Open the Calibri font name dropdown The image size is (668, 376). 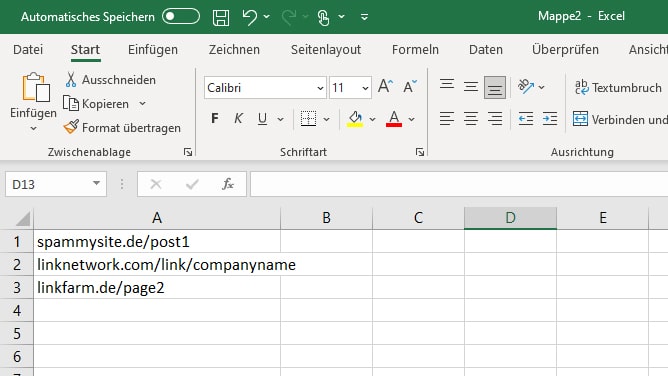320,88
